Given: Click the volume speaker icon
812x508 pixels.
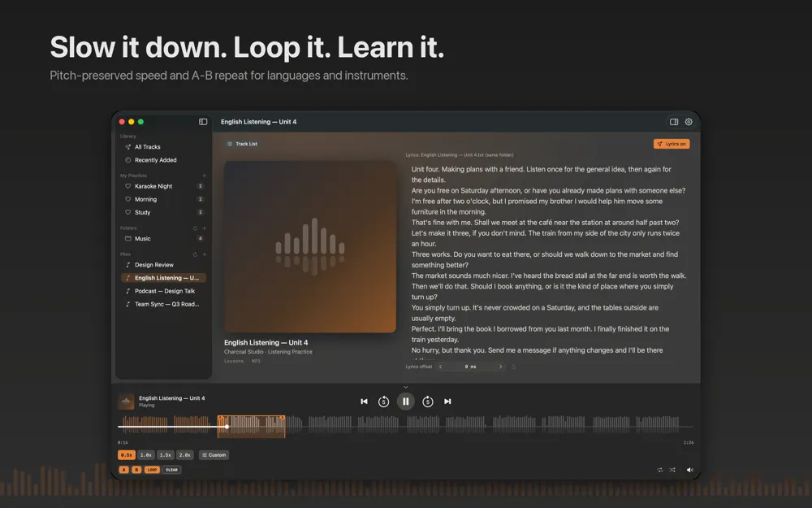Looking at the screenshot, I should point(689,470).
